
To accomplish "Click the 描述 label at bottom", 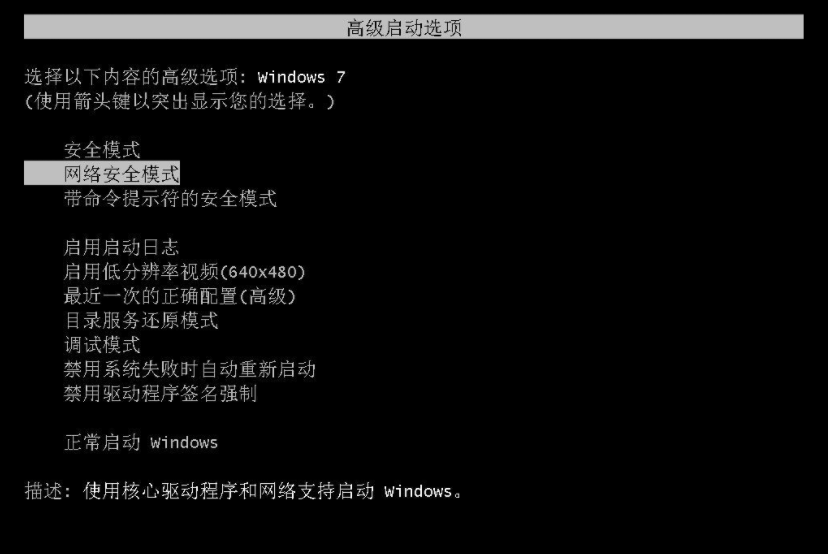I will (x=48, y=491).
